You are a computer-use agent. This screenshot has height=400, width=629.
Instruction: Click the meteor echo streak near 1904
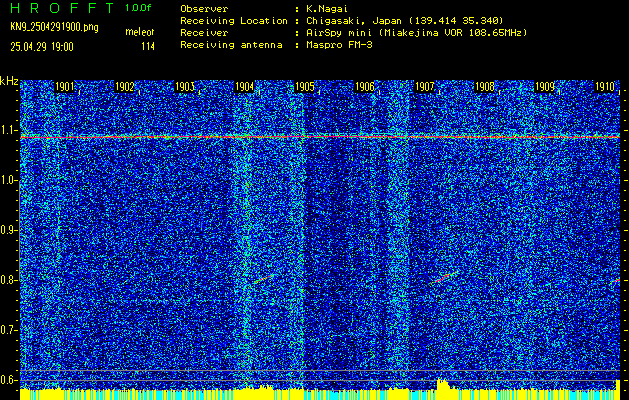264,279
